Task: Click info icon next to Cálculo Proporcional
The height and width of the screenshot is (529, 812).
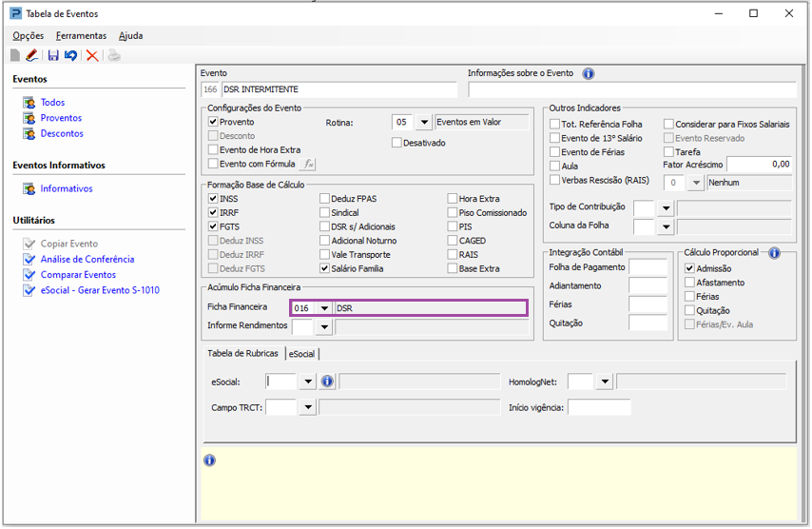Action: pyautogui.click(x=774, y=253)
